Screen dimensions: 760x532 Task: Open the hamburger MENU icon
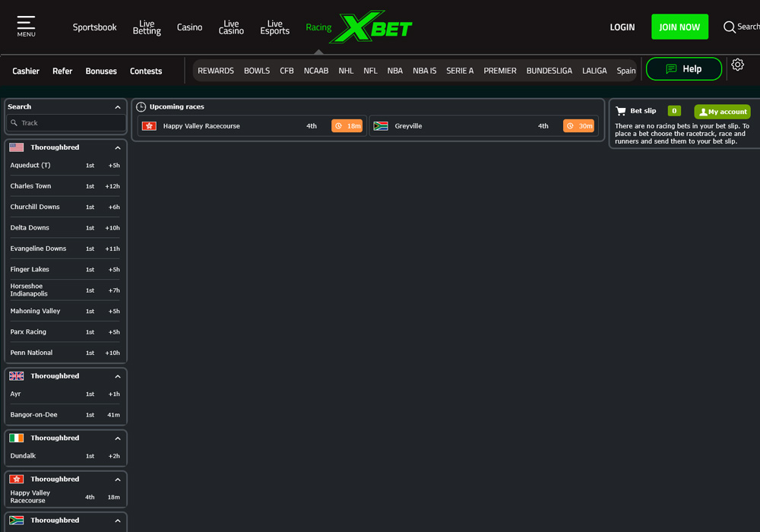(25, 21)
